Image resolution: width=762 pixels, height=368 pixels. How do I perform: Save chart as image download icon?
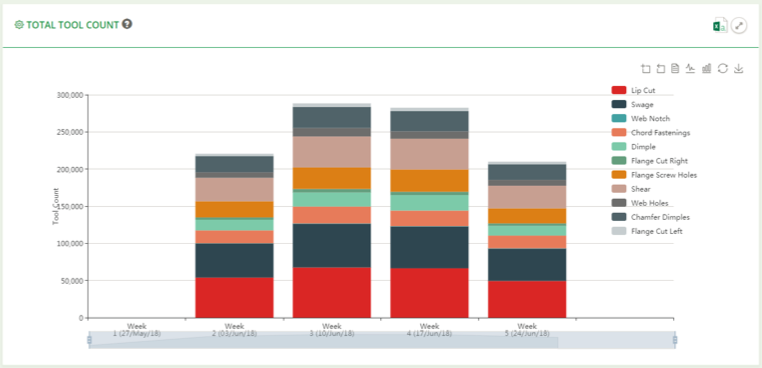pyautogui.click(x=738, y=69)
